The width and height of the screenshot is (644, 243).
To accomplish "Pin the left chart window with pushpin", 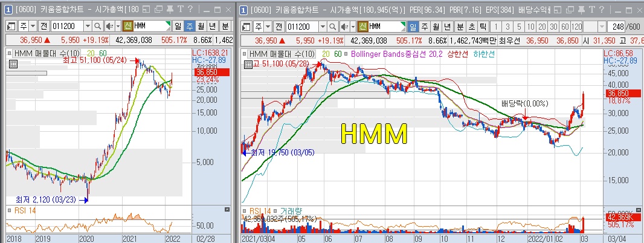I will pos(170,10).
